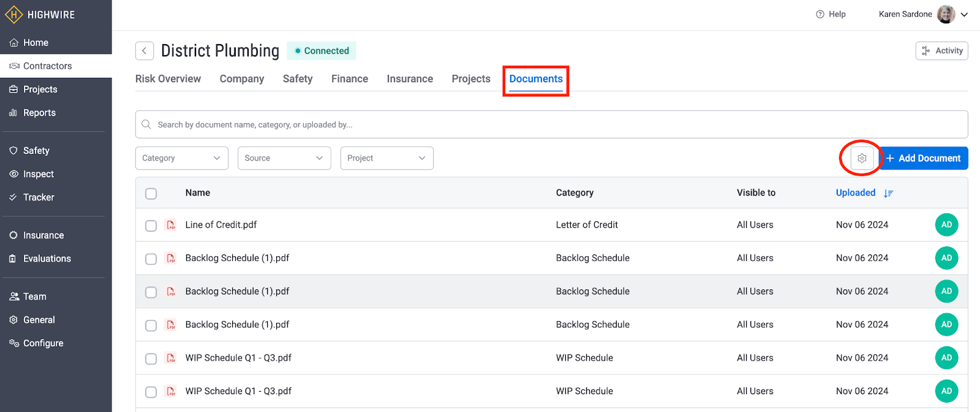Viewport: 980px width, 412px height.
Task: Focus the document search field
Action: tap(551, 124)
